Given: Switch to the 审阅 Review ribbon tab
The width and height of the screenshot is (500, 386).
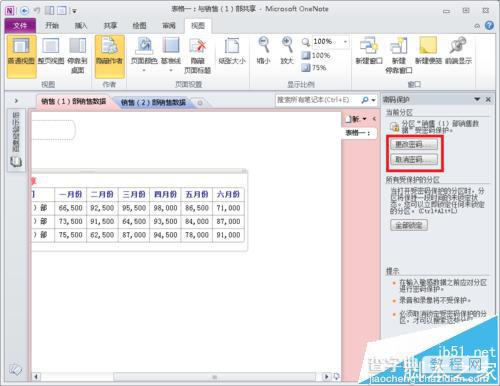Looking at the screenshot, I should [169, 25].
